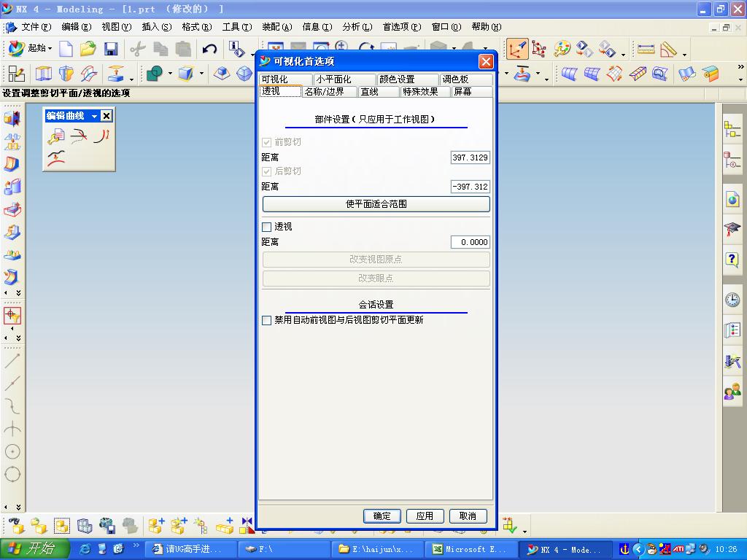Click the extrude body icon in second toolbar
Viewport: 747px width, 560px height.
44,74
